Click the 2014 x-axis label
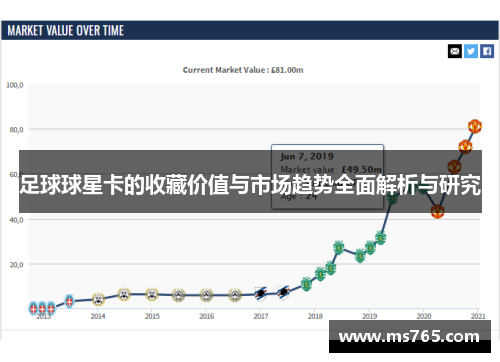The width and height of the screenshot is (500, 362). point(98,316)
